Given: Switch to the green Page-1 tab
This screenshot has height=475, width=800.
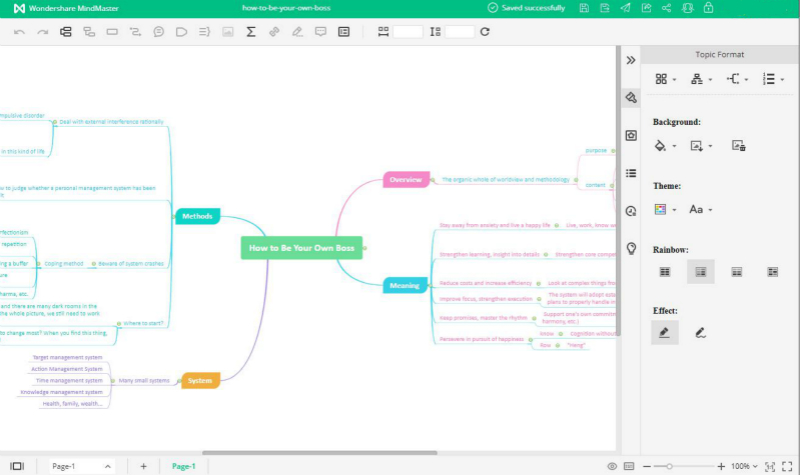Looking at the screenshot, I should click(x=184, y=466).
